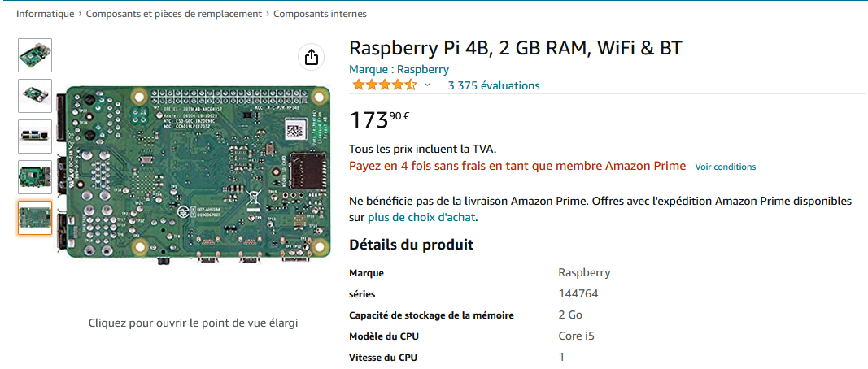868x369 pixels.
Task: Show the third thumbnail with the side ports view
Action: (35, 137)
